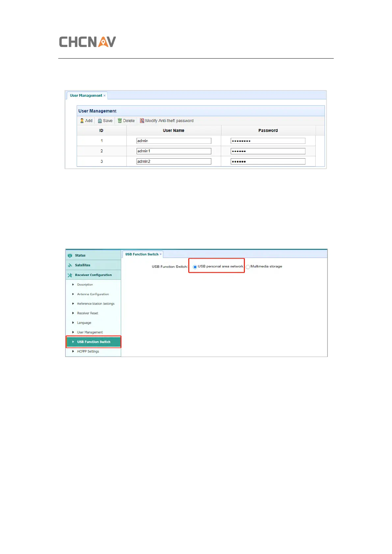Screen dimensions: 392x554
Task: Click the Delete trash icon
Action: [120, 121]
